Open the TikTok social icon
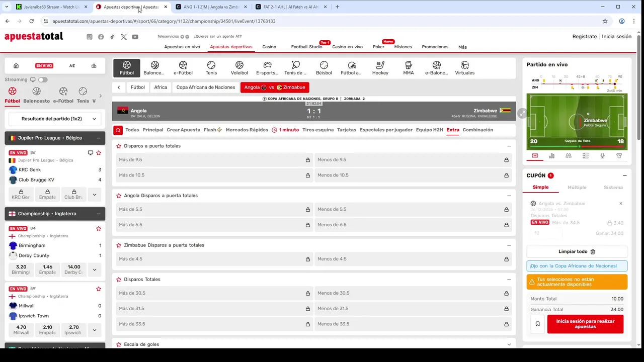The height and width of the screenshot is (362, 644). (x=112, y=37)
